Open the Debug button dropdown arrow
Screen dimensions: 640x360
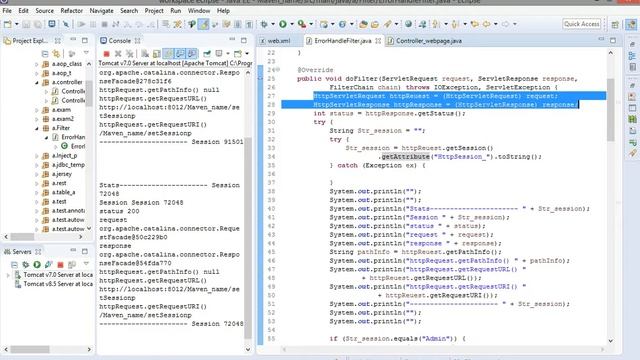[x=273, y=24]
